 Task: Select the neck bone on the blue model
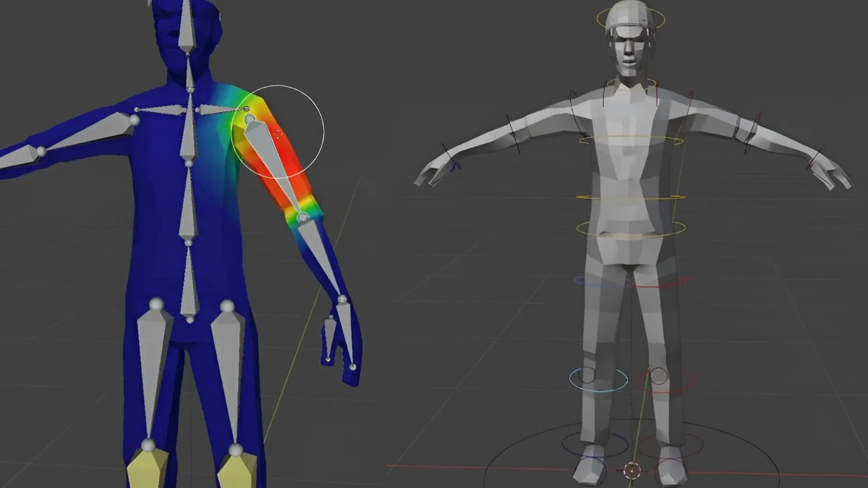pos(190,72)
